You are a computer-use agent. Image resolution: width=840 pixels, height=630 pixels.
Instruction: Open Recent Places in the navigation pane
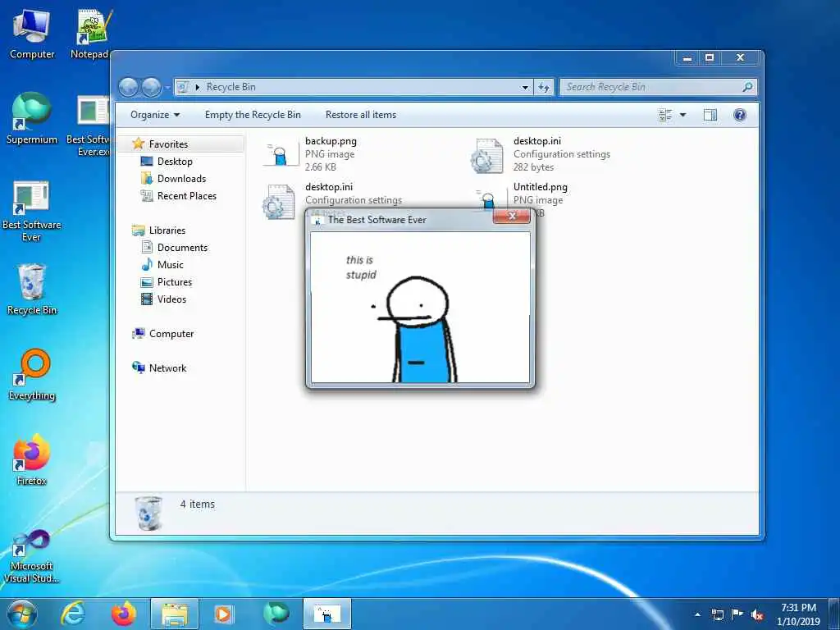tap(187, 195)
